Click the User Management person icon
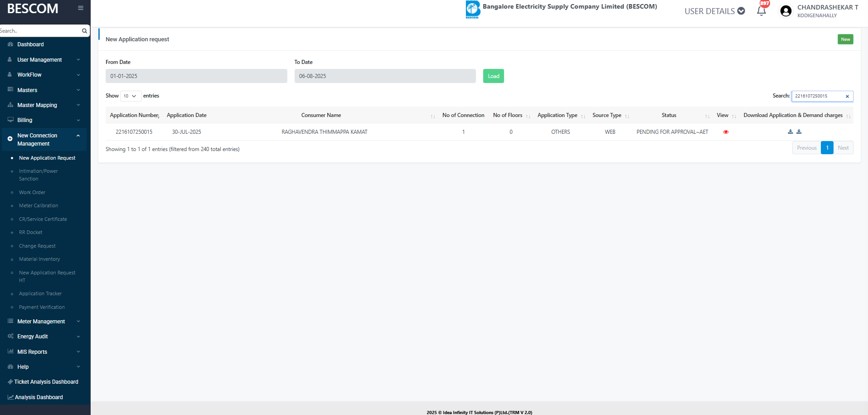 tap(10, 59)
